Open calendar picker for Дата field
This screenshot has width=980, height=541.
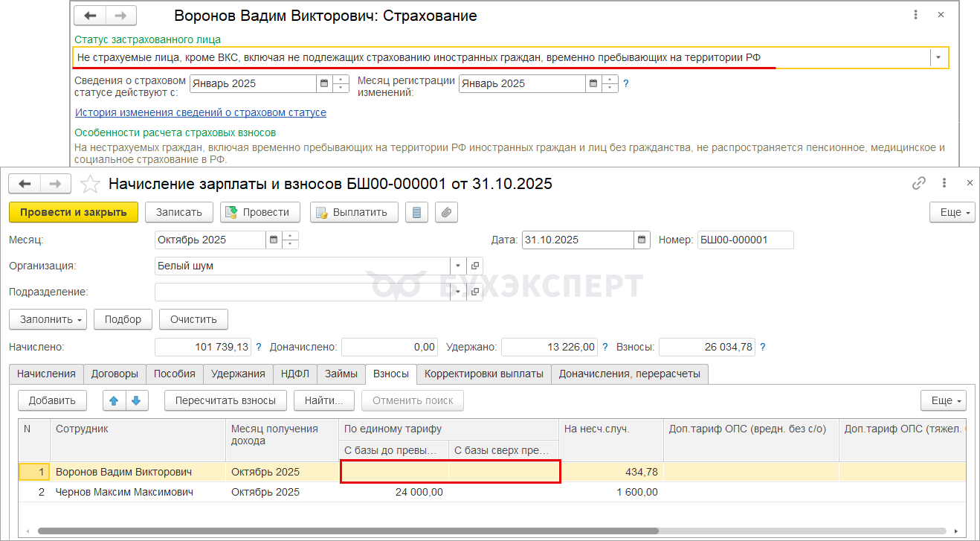click(642, 240)
